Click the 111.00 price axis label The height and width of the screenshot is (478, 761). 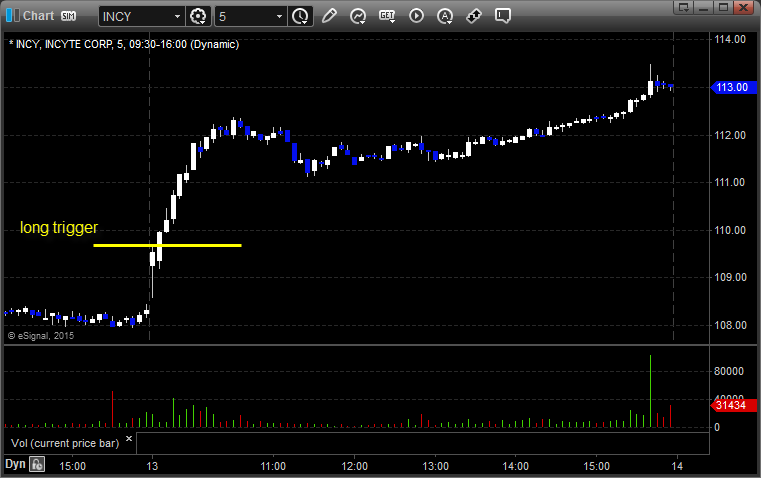click(730, 182)
